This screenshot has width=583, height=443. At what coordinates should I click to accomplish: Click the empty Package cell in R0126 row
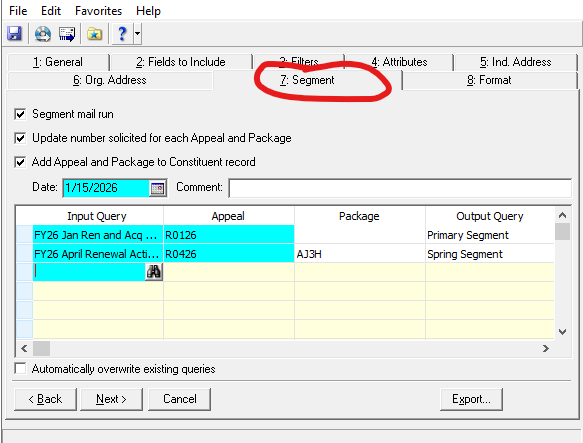tap(360, 235)
